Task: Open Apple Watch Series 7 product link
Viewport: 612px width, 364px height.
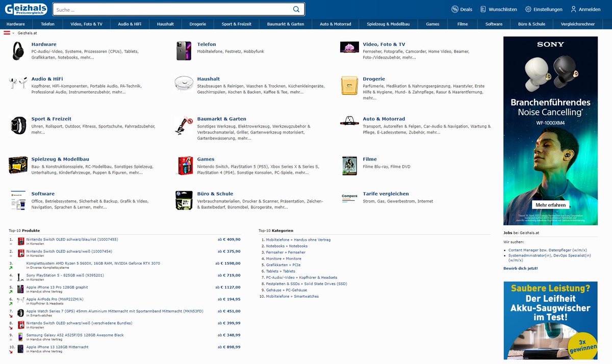Action: (115, 311)
